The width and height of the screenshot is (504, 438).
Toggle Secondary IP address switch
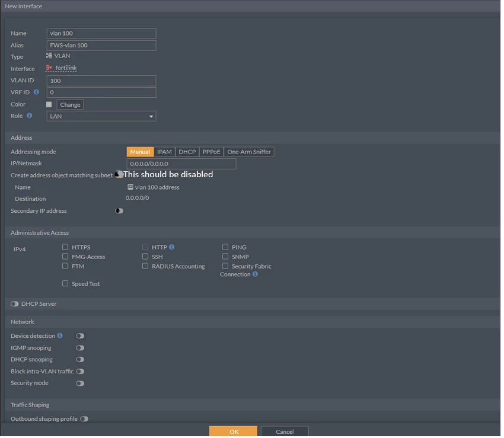(119, 211)
